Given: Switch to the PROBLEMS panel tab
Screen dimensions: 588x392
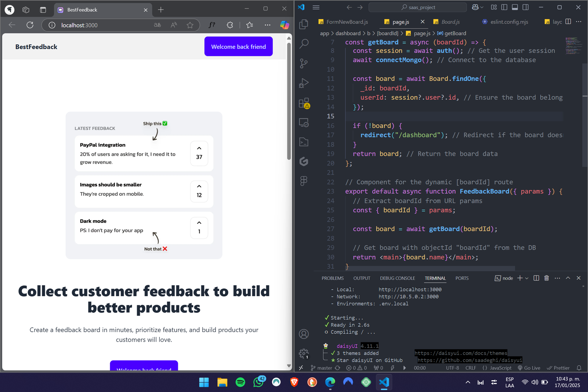Looking at the screenshot, I should [333, 278].
